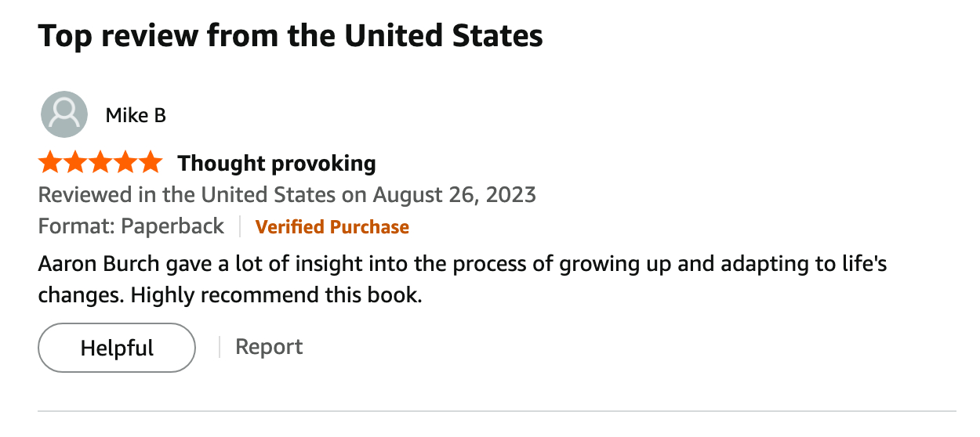Click the horizontal divider below the review

point(497,410)
